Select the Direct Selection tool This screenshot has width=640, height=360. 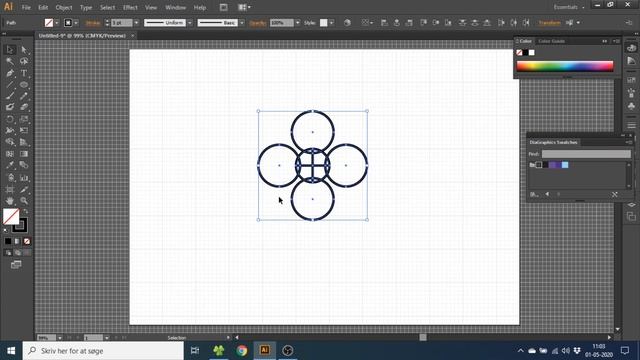point(24,50)
